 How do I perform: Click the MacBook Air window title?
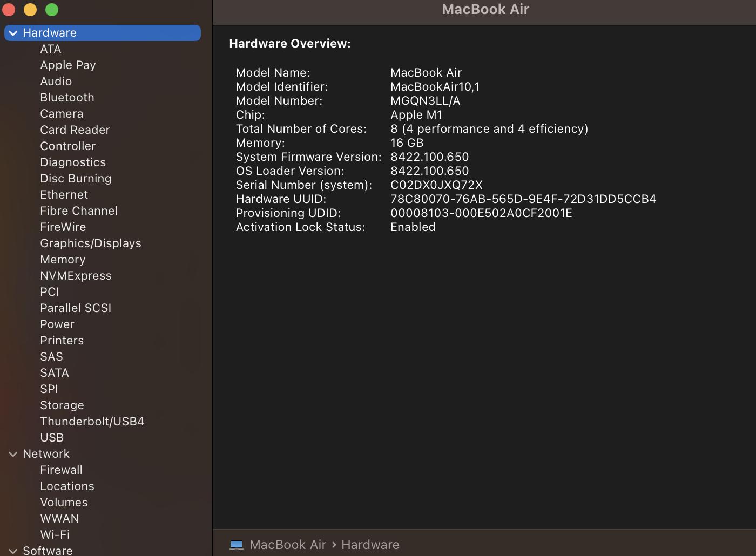pyautogui.click(x=485, y=9)
